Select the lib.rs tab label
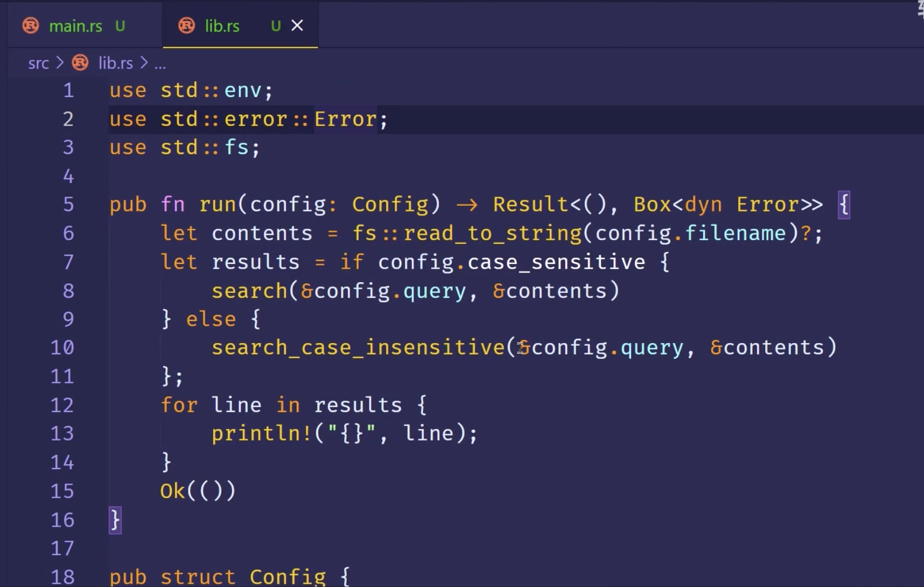This screenshot has height=587, width=924. tap(222, 26)
